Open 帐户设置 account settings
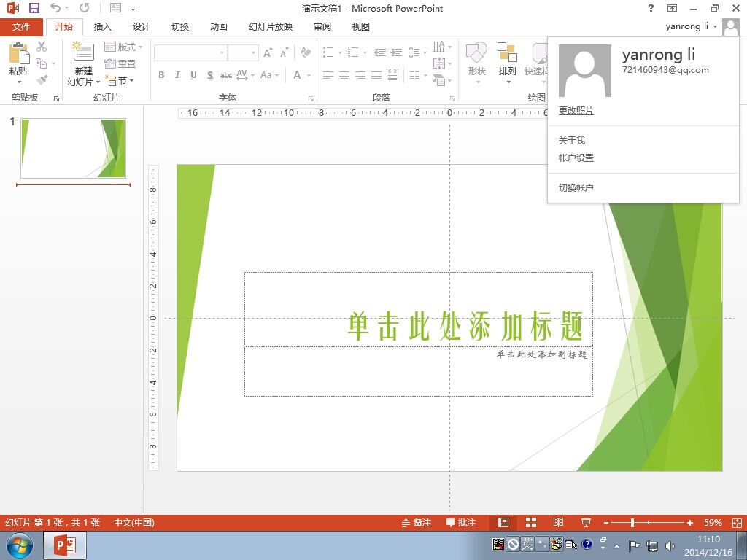Screen dimensions: 747x560 pyautogui.click(x=576, y=157)
